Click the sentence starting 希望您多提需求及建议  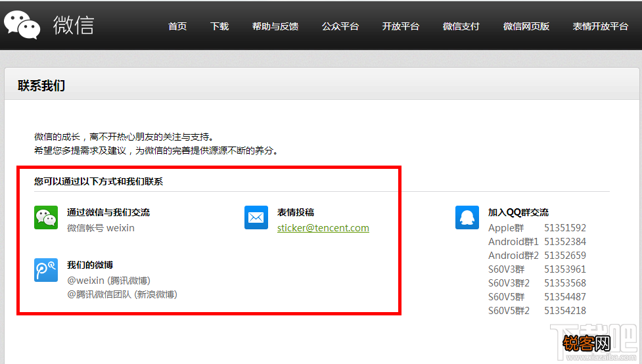click(x=157, y=150)
